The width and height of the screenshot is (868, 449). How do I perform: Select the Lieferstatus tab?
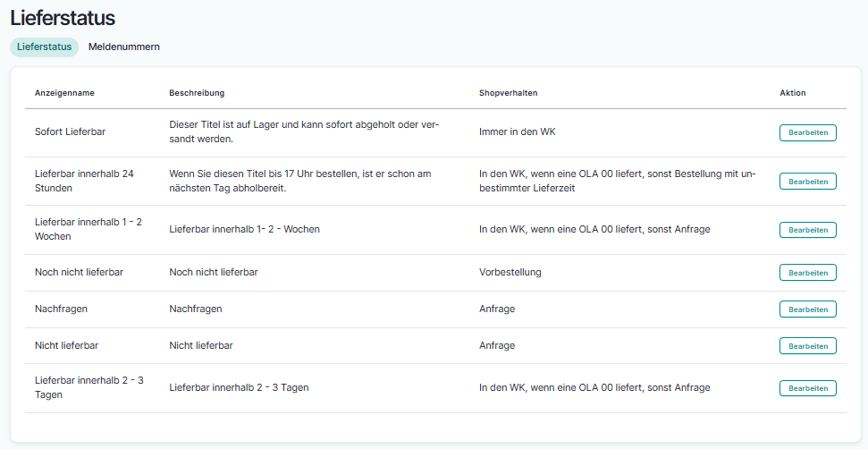pos(44,47)
